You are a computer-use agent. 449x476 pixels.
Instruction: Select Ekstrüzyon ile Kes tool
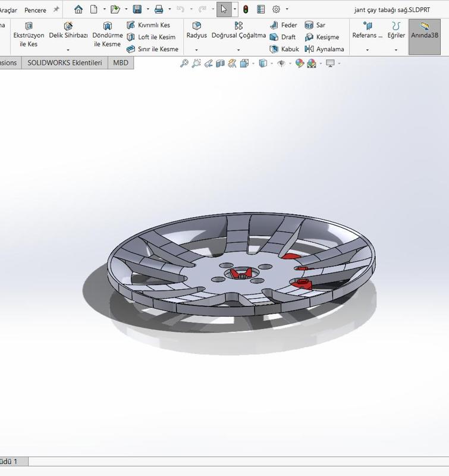[x=29, y=35]
